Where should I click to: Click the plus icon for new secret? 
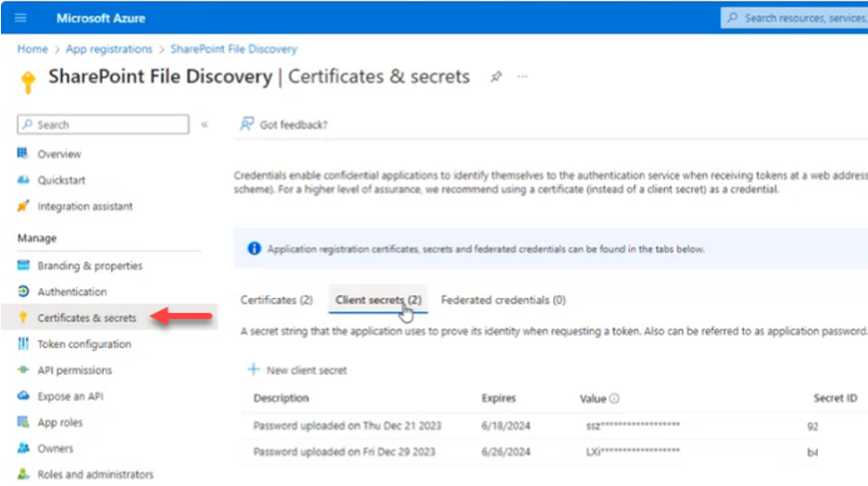(253, 369)
